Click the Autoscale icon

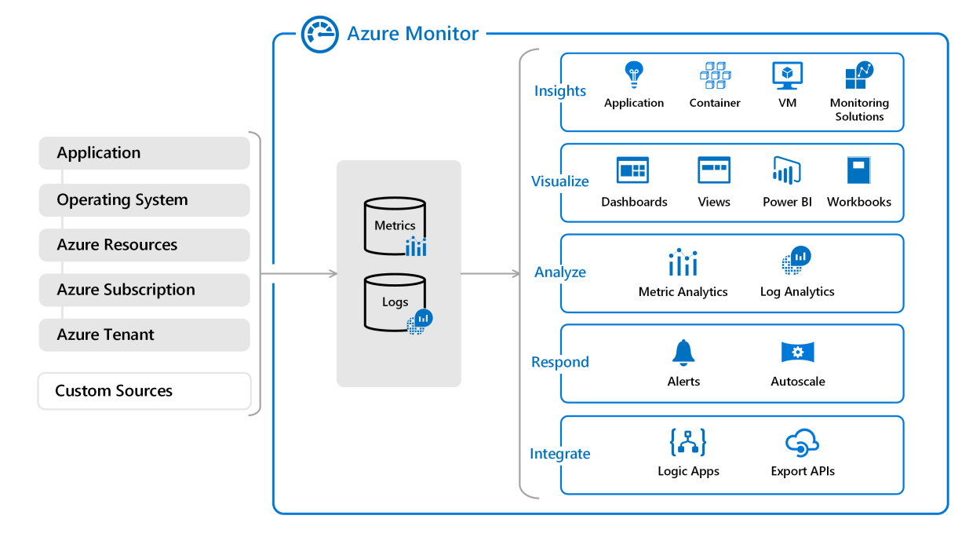(797, 353)
